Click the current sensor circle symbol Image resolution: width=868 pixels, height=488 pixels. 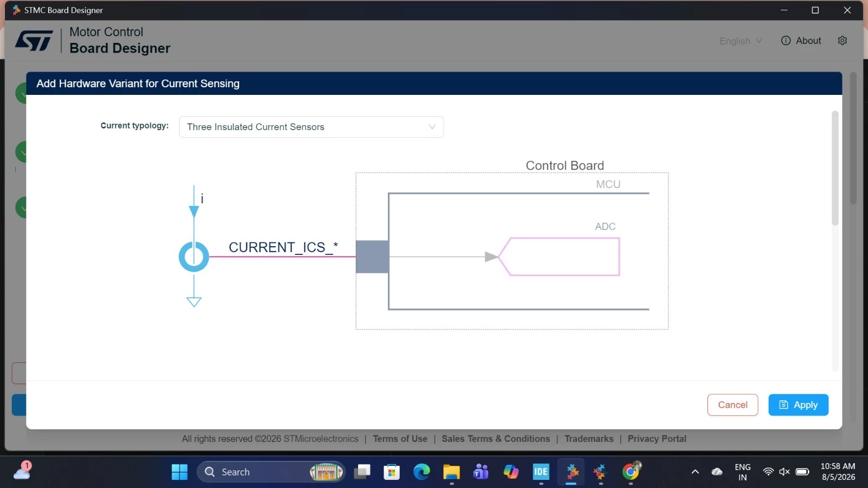click(x=194, y=256)
